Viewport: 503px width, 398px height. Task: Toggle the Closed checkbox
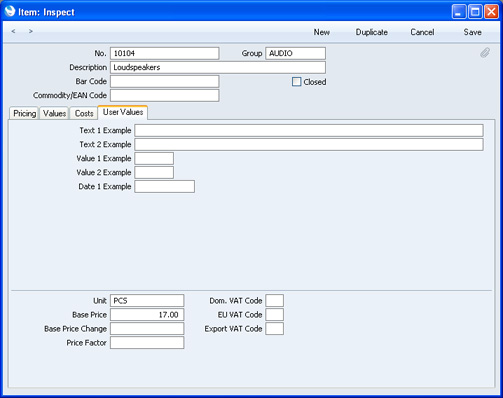(296, 82)
